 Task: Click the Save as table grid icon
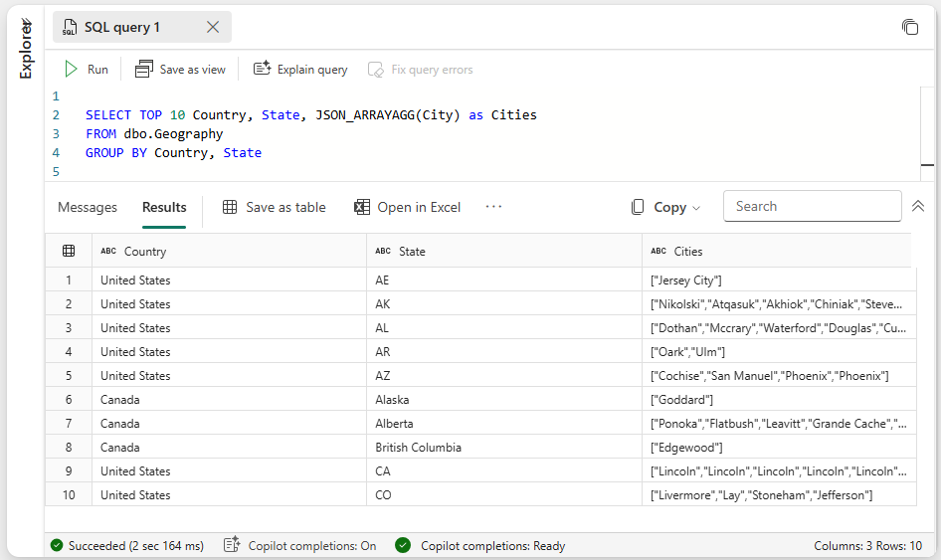pyautogui.click(x=230, y=207)
